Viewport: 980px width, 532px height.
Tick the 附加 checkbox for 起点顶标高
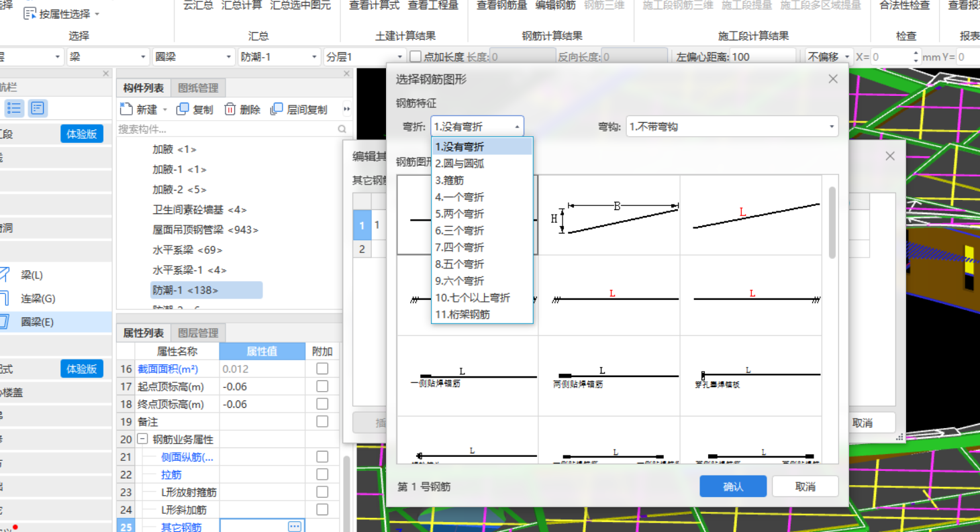(x=322, y=386)
